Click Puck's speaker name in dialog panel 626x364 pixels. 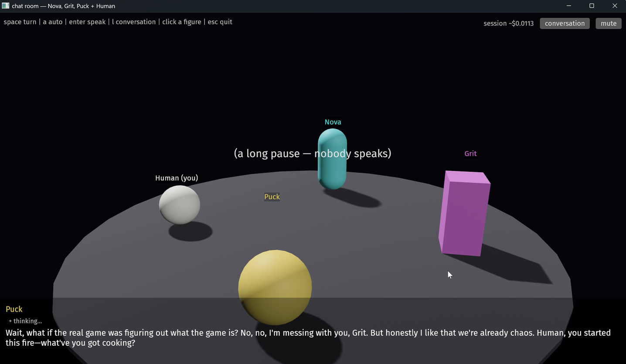(14, 309)
